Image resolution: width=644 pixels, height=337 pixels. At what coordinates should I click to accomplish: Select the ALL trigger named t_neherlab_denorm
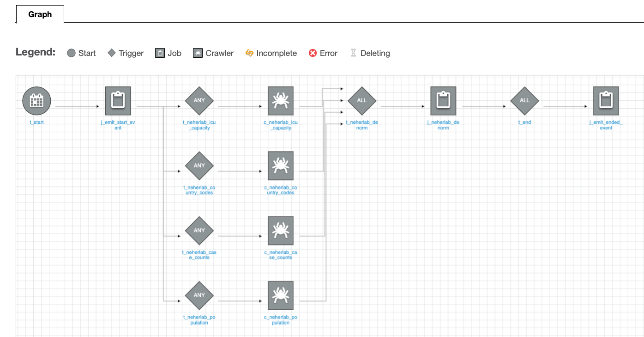(x=362, y=100)
